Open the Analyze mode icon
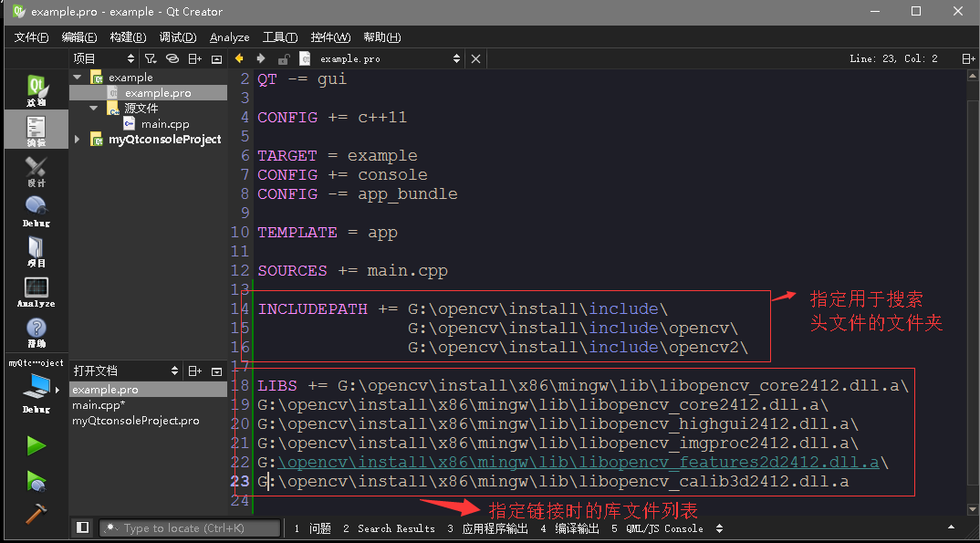 click(x=36, y=292)
